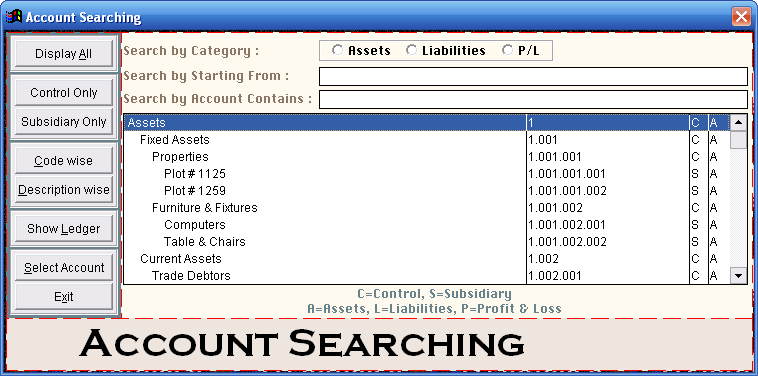This screenshot has height=376, width=758.
Task: Select the Liabilities category radio button
Action: [x=411, y=50]
